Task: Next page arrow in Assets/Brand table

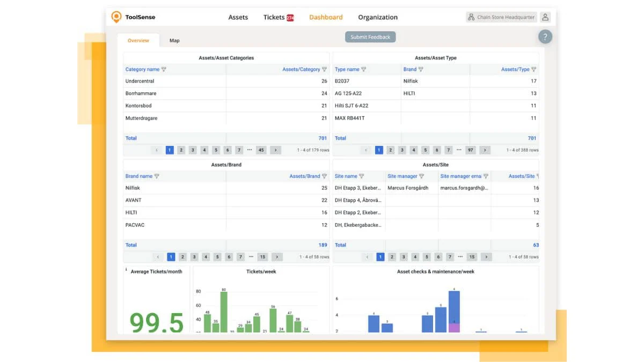Action: coord(277,257)
